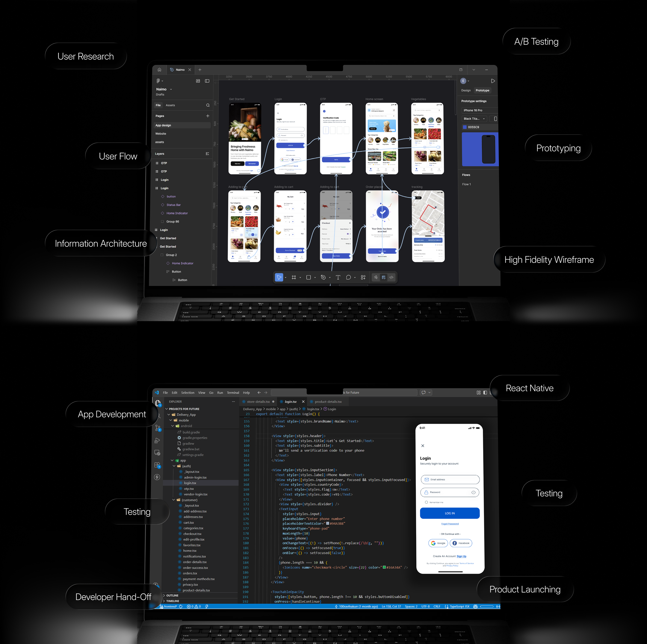
Task: Toggle password visibility eye icon
Action: pos(473,493)
